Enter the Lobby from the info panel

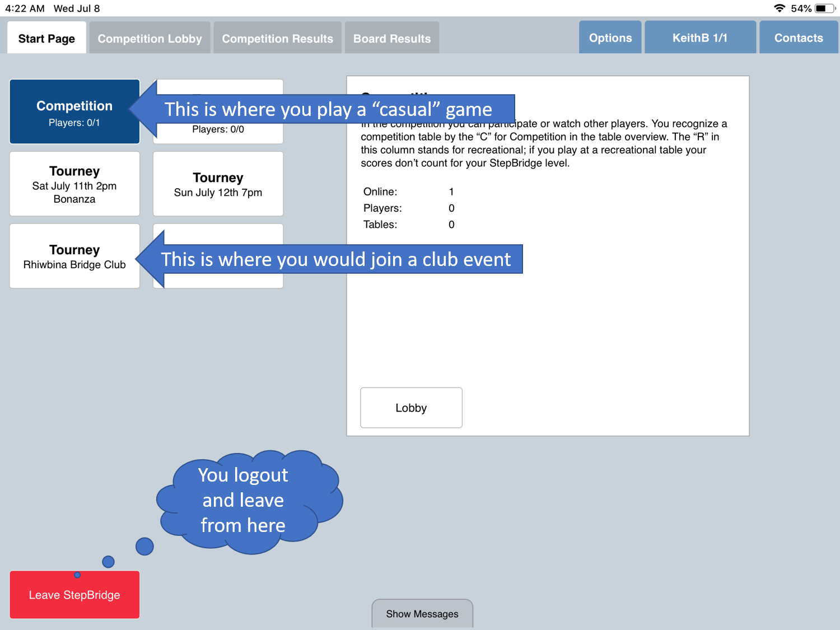click(411, 408)
